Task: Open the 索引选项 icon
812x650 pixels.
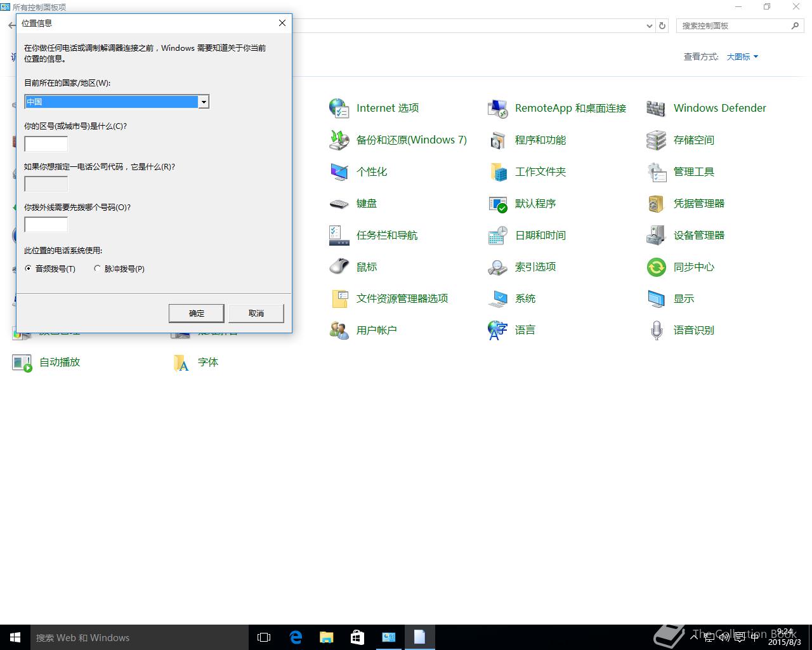Action: (x=498, y=267)
